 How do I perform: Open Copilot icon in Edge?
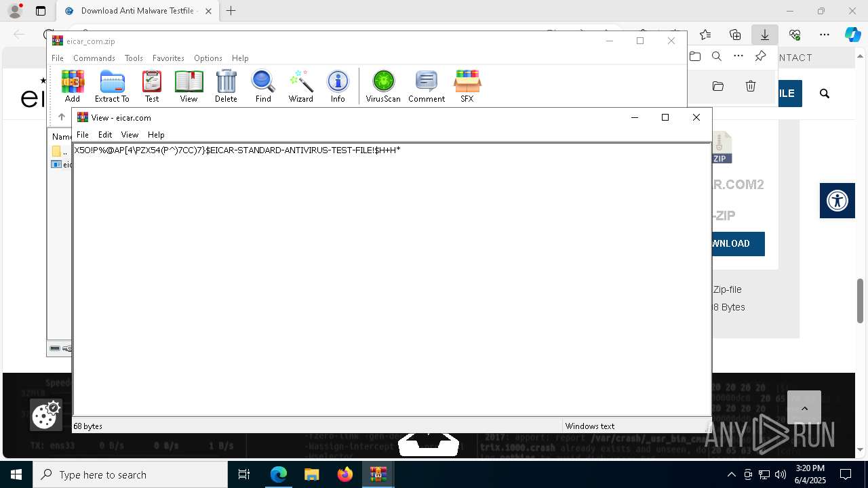point(852,35)
